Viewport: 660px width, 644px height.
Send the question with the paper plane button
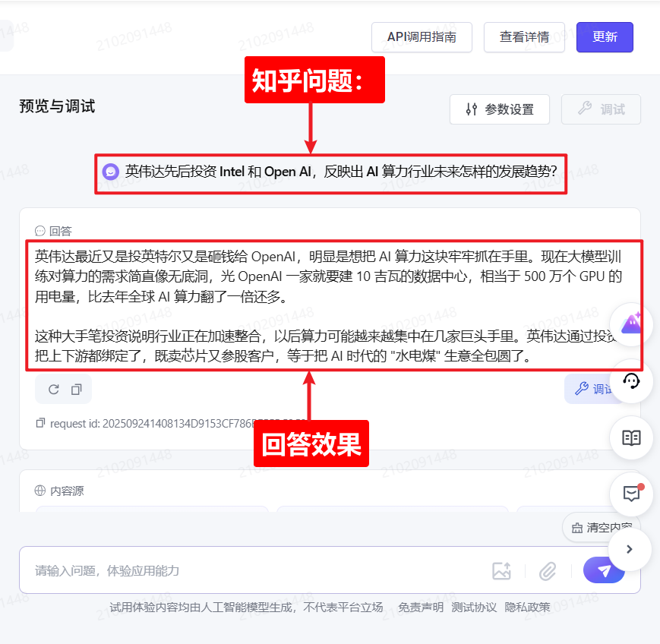603,570
